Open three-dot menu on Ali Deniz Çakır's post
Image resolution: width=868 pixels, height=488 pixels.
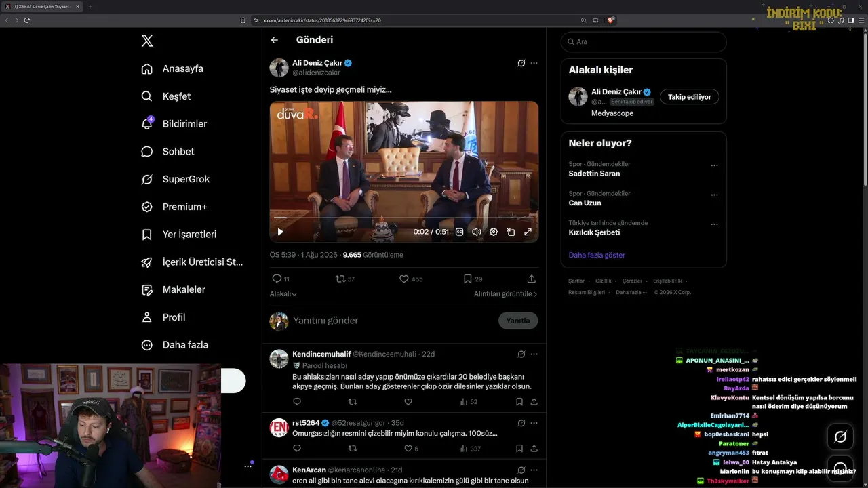(534, 63)
